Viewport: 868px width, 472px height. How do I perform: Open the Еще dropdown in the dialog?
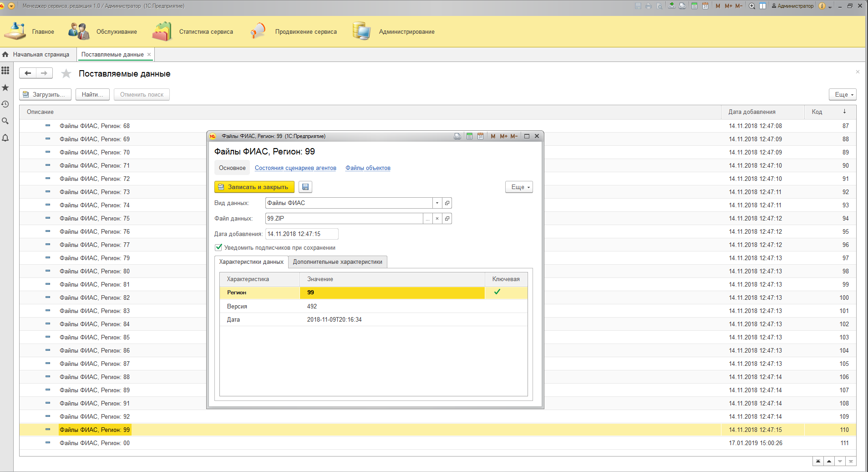[519, 187]
